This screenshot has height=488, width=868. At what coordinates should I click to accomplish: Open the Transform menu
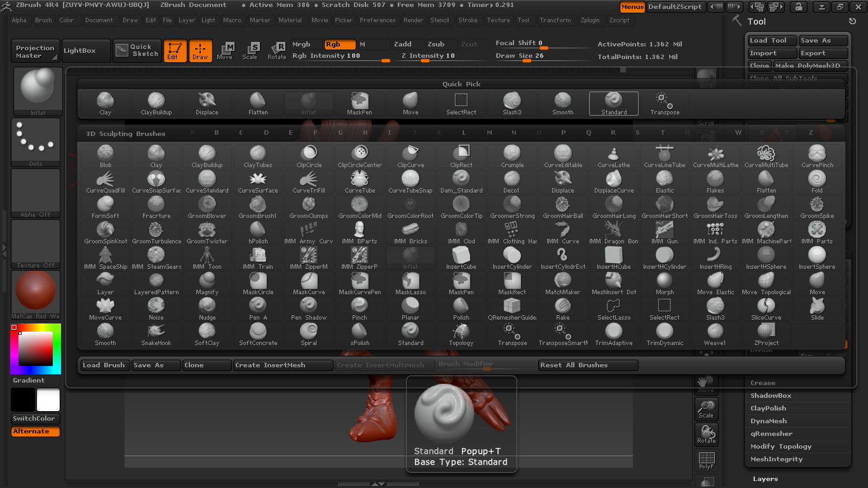tap(555, 20)
